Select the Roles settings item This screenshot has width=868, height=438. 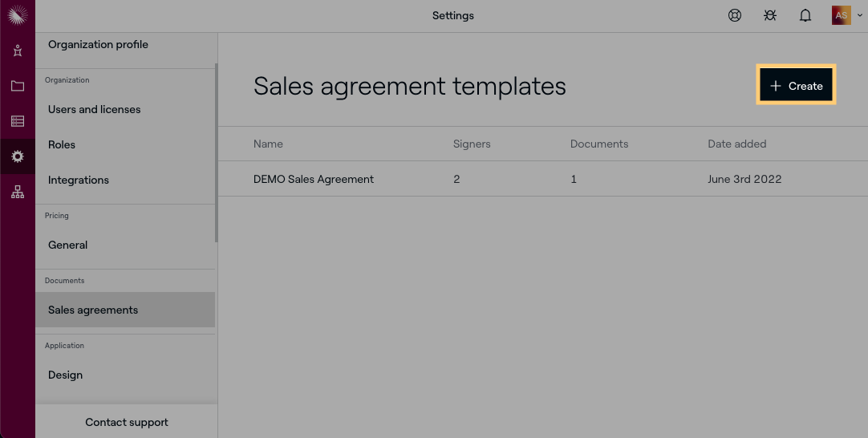(x=62, y=144)
